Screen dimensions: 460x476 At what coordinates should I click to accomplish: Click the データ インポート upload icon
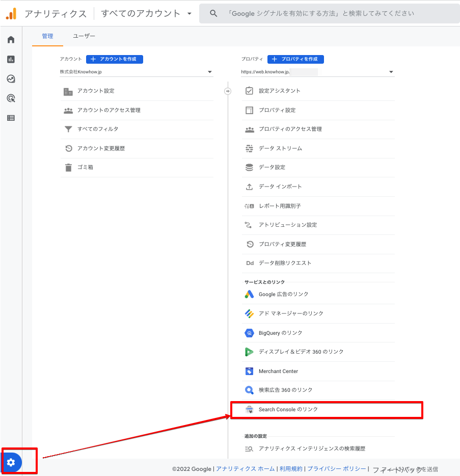coord(249,187)
